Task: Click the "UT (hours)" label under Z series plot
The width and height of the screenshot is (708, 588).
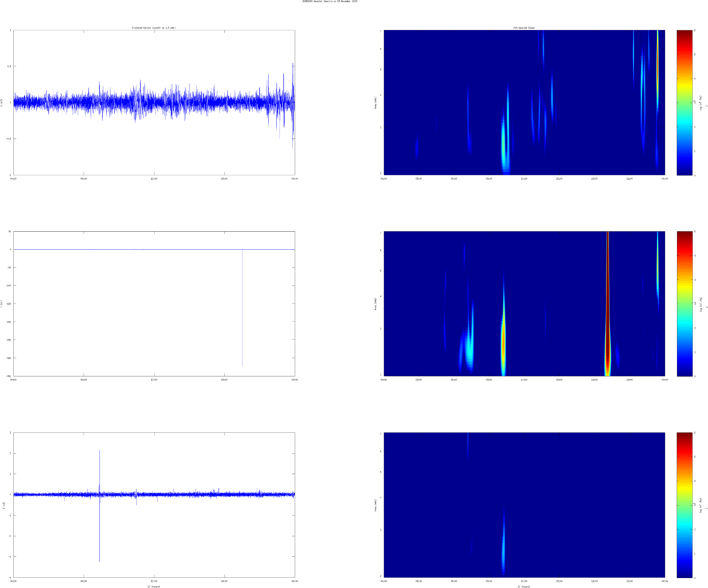Action: [154, 587]
